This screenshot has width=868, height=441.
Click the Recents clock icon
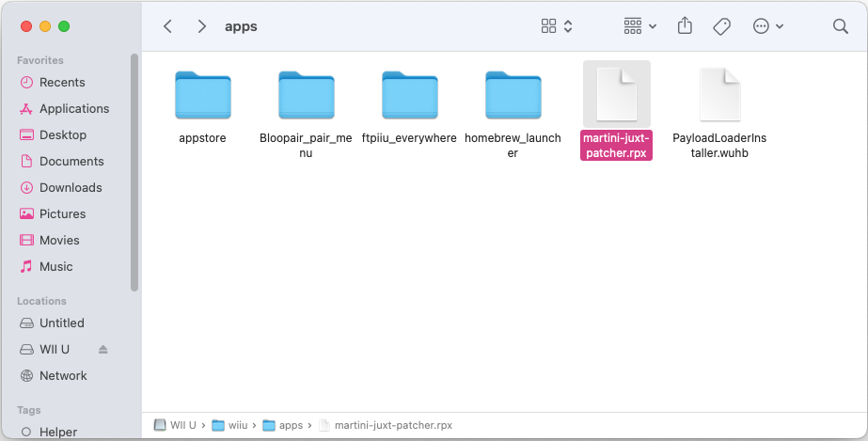pyautogui.click(x=26, y=83)
